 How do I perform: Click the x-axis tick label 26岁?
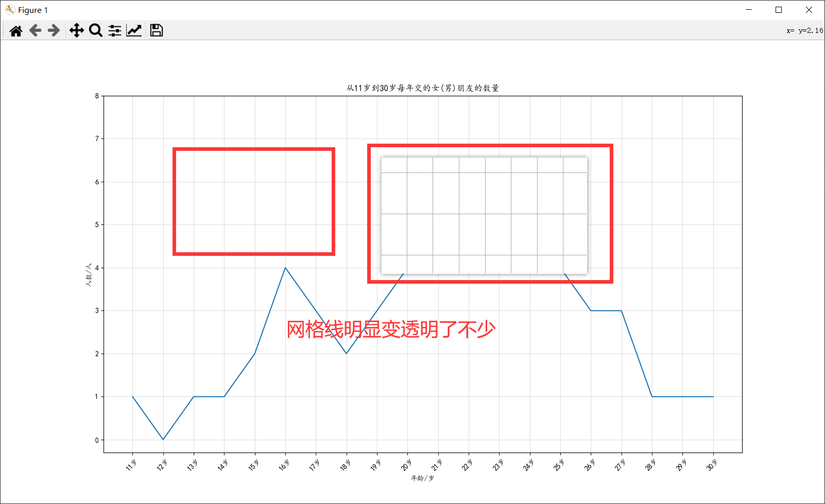590,465
